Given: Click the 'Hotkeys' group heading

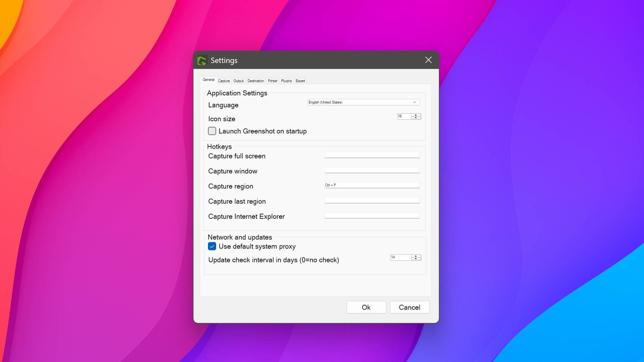Looking at the screenshot, I should [x=219, y=147].
